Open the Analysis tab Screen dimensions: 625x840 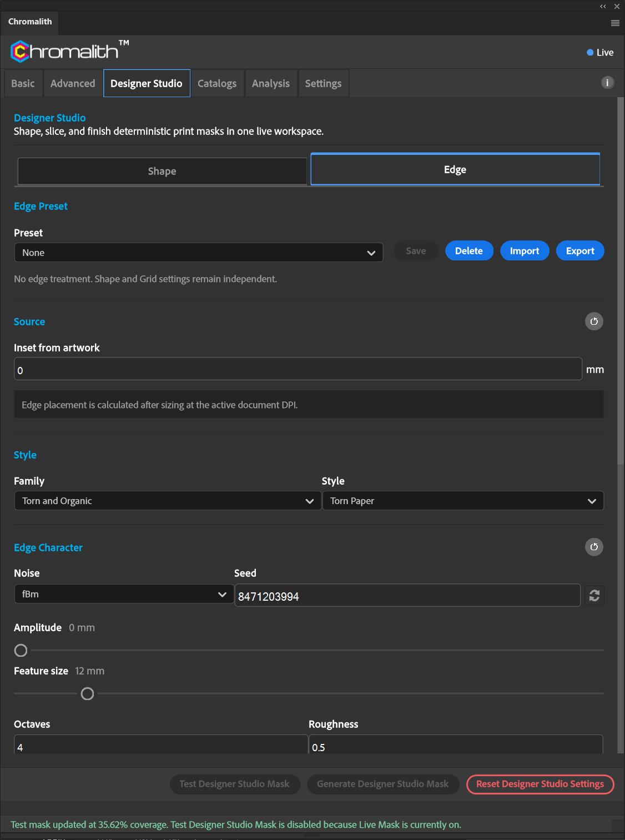(271, 83)
